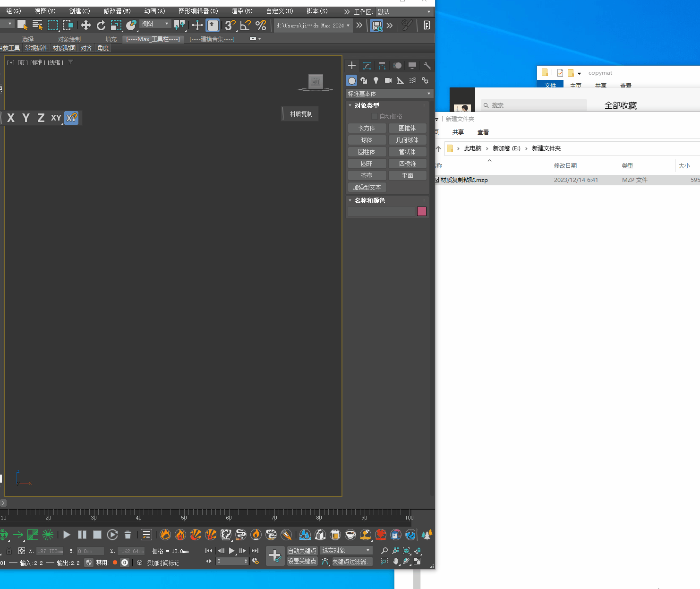700x589 pixels.
Task: Click the 材质复制 button in viewport
Action: pos(301,114)
